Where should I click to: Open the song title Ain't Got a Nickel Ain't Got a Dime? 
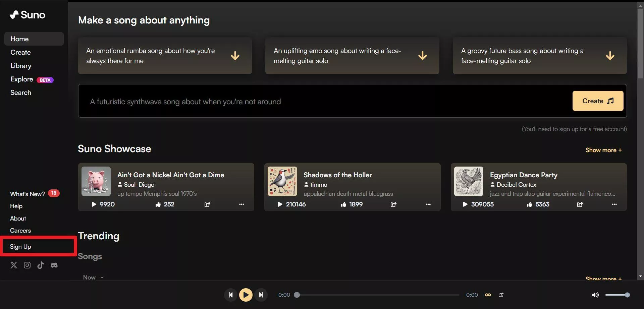pyautogui.click(x=171, y=175)
